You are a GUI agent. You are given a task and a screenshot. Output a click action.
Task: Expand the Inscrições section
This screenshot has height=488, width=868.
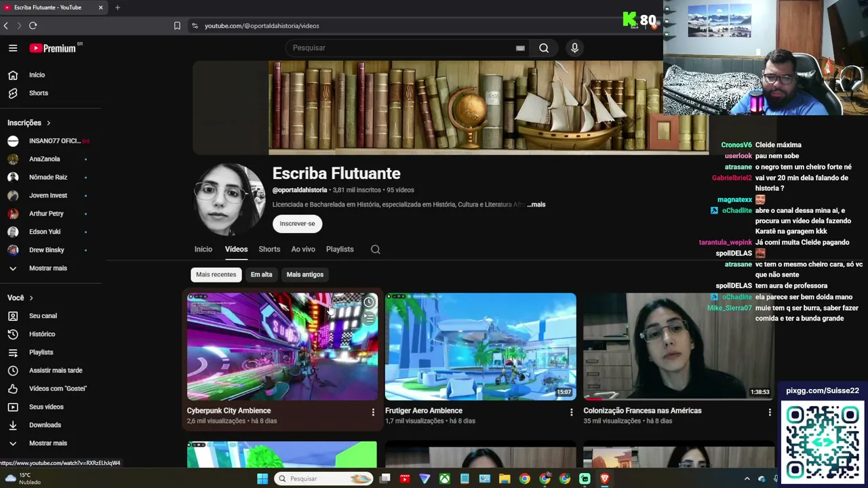point(29,123)
